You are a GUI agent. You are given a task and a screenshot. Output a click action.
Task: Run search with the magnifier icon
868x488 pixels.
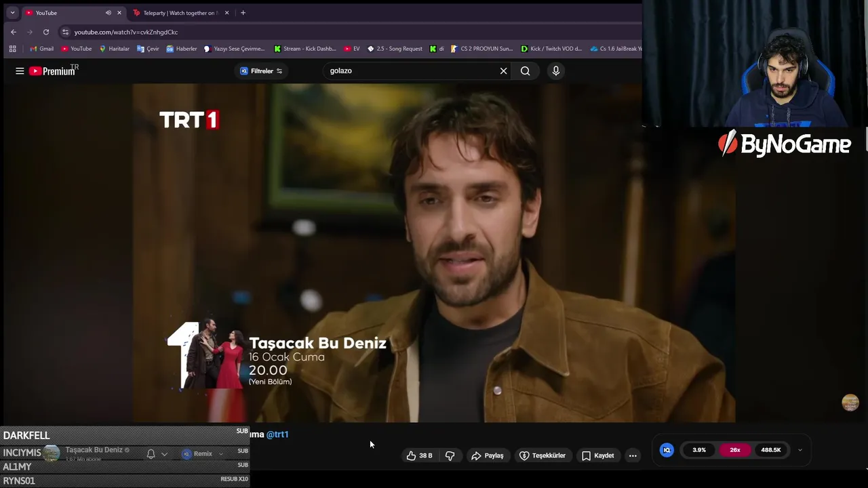click(526, 70)
